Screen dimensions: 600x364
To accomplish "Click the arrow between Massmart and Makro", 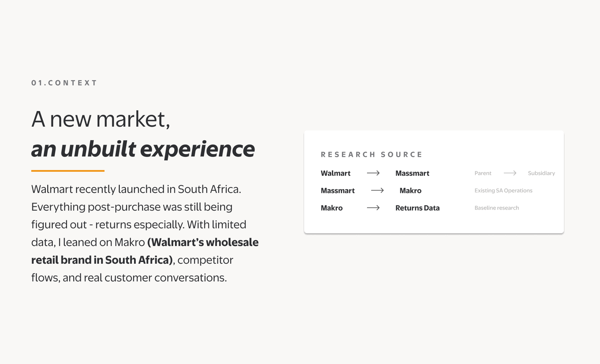I will point(377,191).
